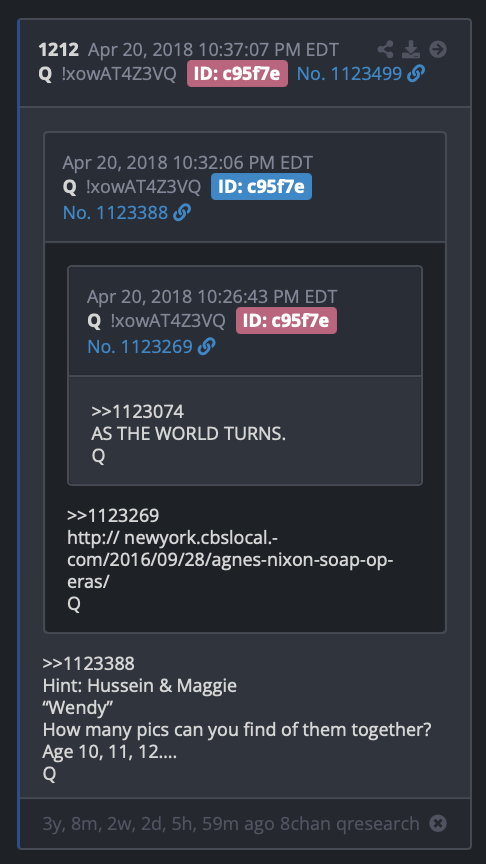
Task: Click the chain link icon beside No. 1123388
Action: tap(182, 213)
